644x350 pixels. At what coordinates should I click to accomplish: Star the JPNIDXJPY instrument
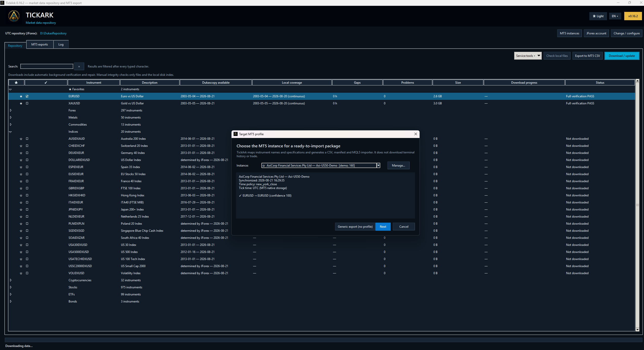[21, 209]
